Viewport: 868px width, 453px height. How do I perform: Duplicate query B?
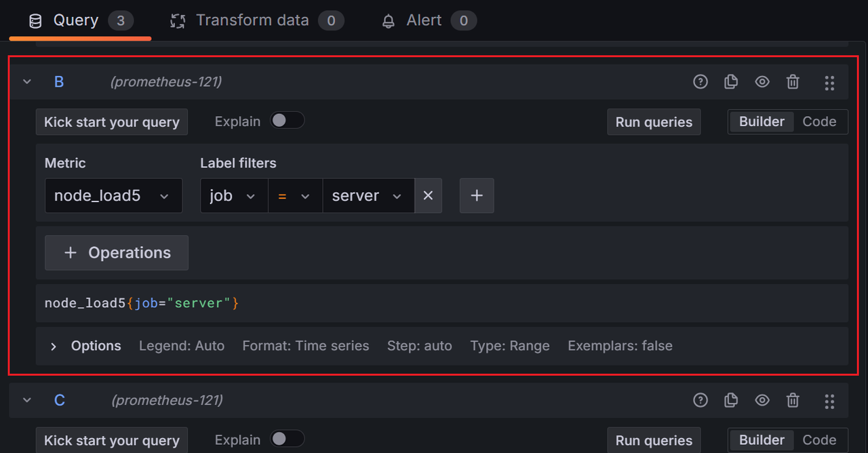point(731,81)
